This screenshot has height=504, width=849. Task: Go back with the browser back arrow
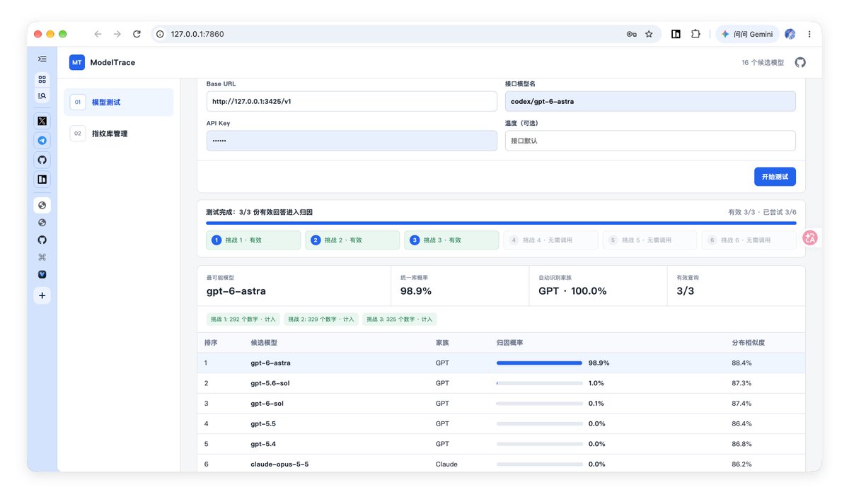98,34
